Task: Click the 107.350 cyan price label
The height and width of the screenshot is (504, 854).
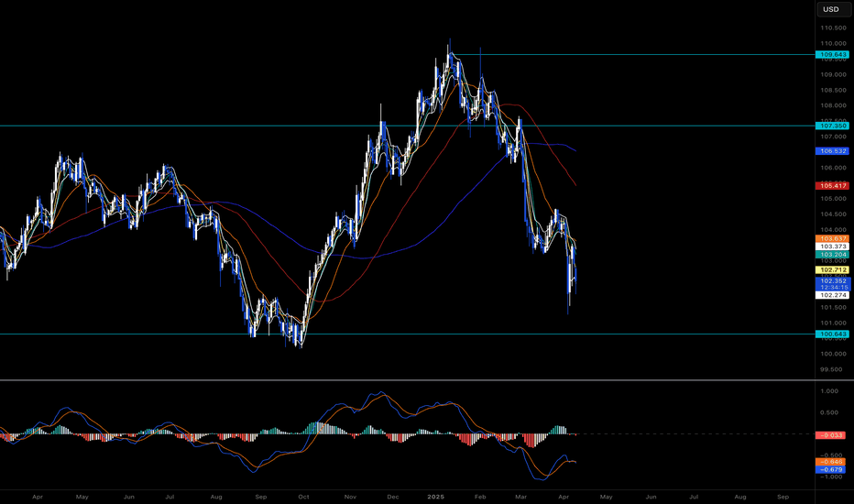Action: (832, 126)
